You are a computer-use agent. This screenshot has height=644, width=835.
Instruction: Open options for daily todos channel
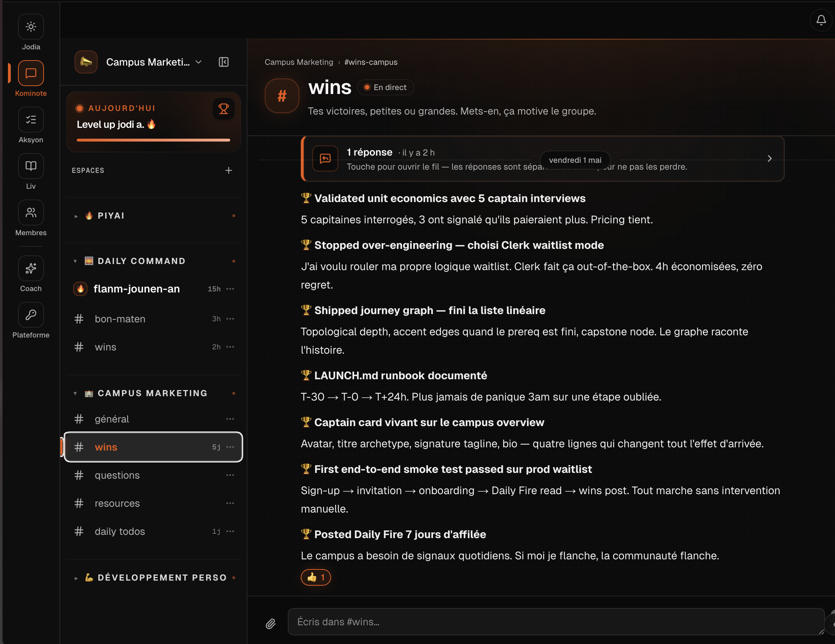click(230, 531)
